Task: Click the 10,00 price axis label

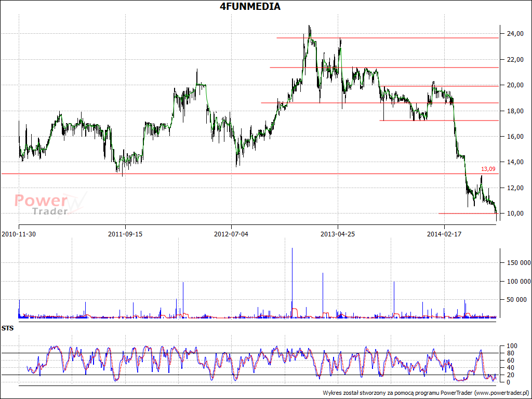Action: click(x=515, y=214)
